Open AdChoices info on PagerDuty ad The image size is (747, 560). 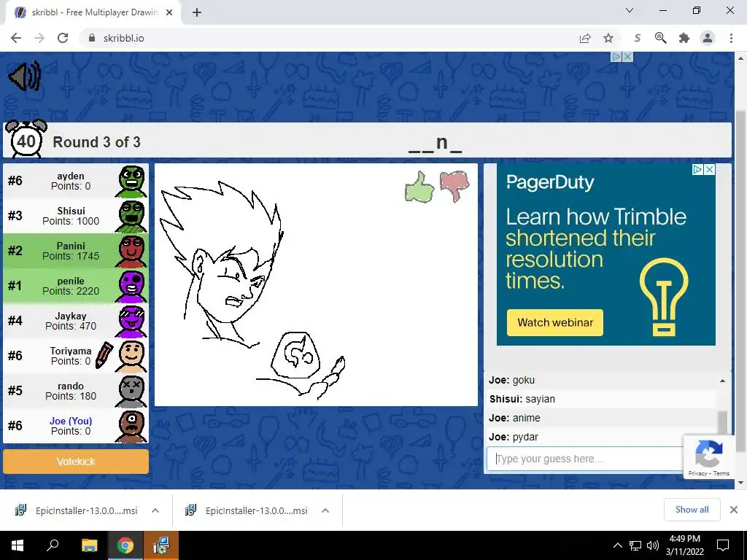(x=698, y=169)
